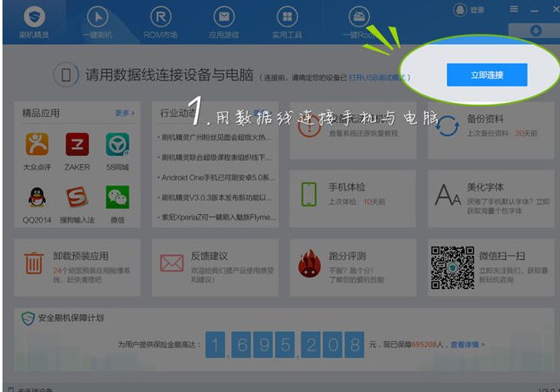Click the 上次备份资料 20天前 text
The image size is (560, 392).
(502, 134)
